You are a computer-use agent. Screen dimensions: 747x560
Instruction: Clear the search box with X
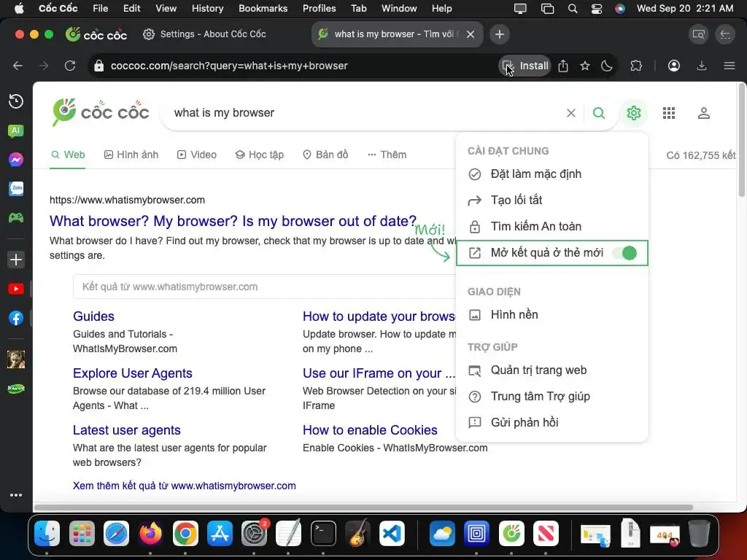click(x=570, y=113)
